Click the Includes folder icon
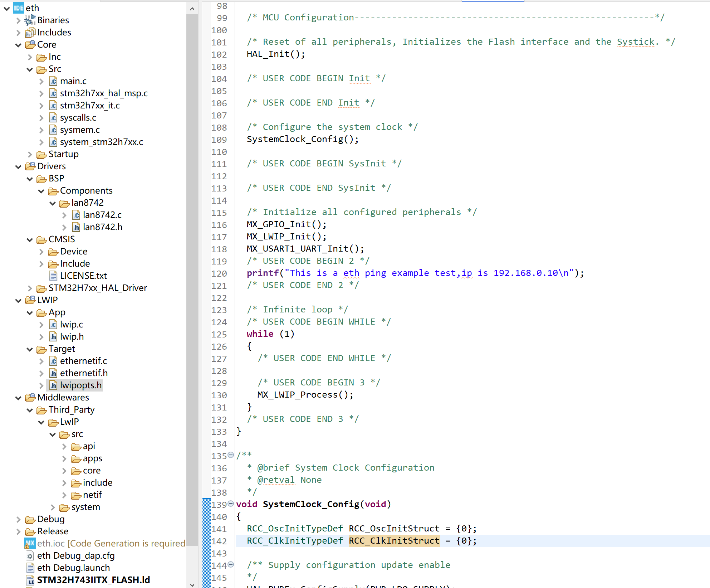The height and width of the screenshot is (588, 710). [x=30, y=33]
